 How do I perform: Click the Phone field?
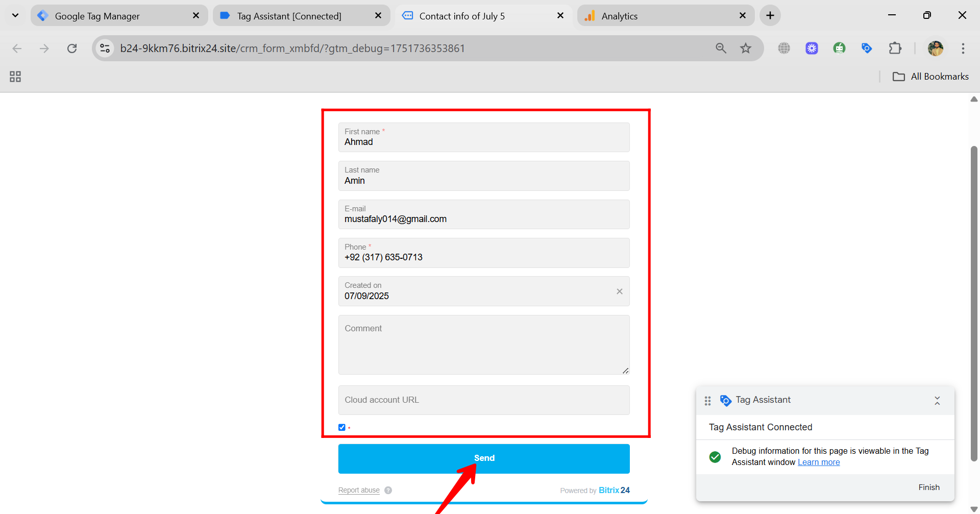click(484, 253)
